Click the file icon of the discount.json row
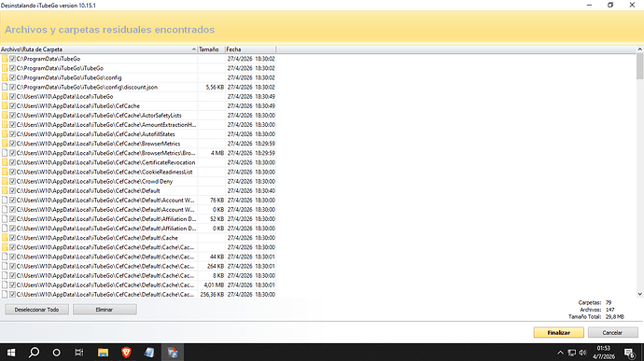Viewport: 644px width, 361px height. pos(5,87)
